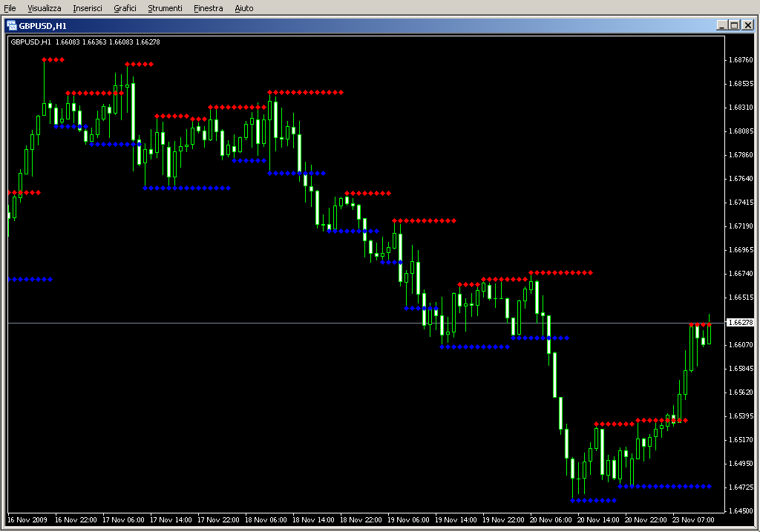
Task: Open the Grafici menu
Action: click(125, 8)
